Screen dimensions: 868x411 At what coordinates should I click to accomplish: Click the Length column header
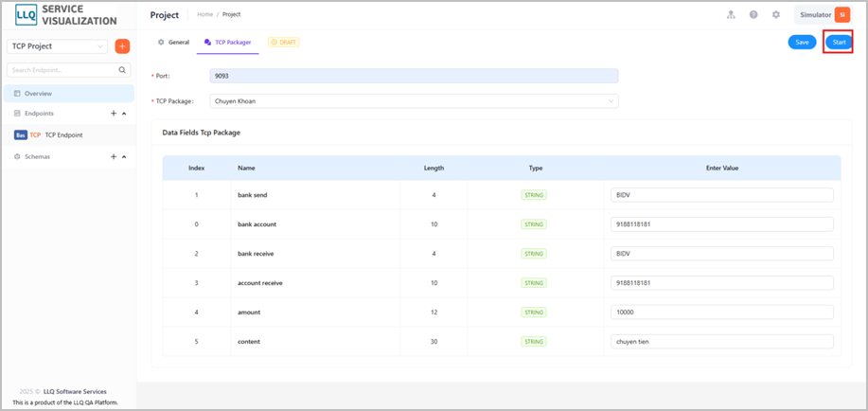coord(434,168)
